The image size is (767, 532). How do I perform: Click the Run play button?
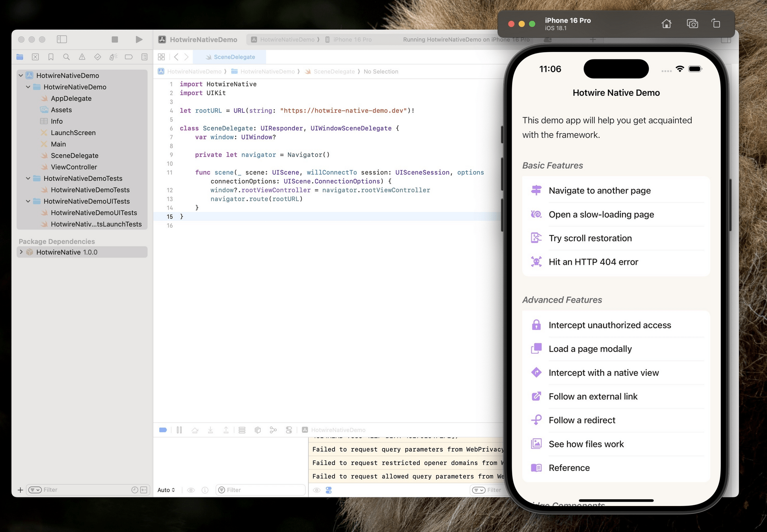click(139, 39)
